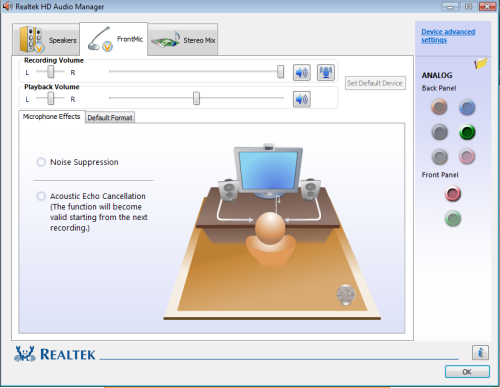Select the green back panel jack
The image size is (500, 388).
point(467,132)
